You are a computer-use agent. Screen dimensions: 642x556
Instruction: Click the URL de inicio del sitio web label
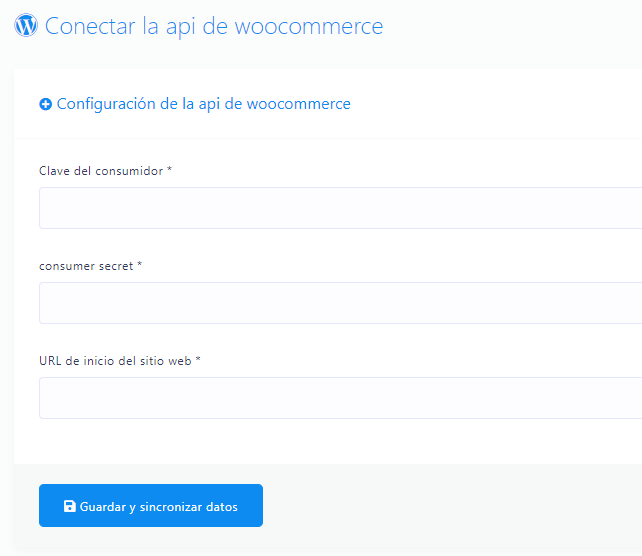tap(115, 361)
